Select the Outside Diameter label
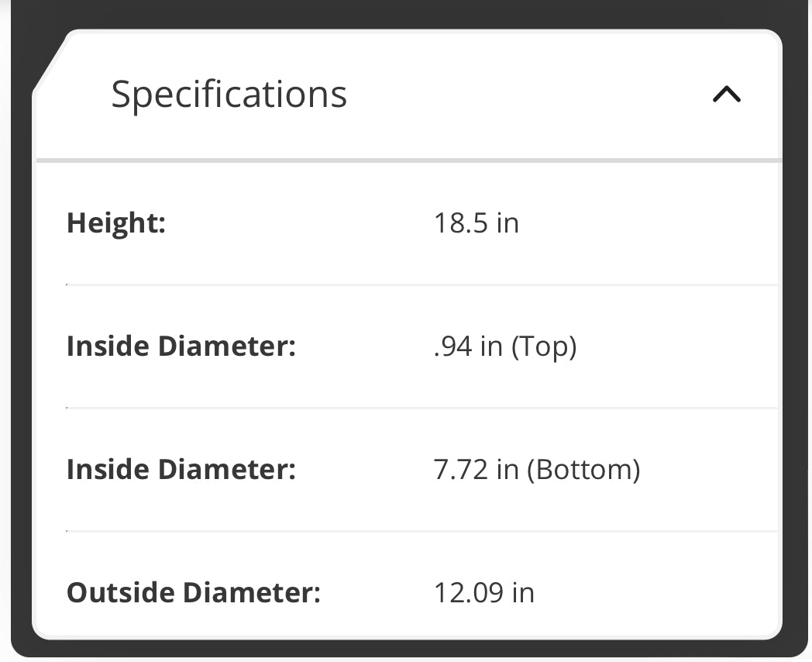Image resolution: width=812 pixels, height=662 pixels. 193,593
